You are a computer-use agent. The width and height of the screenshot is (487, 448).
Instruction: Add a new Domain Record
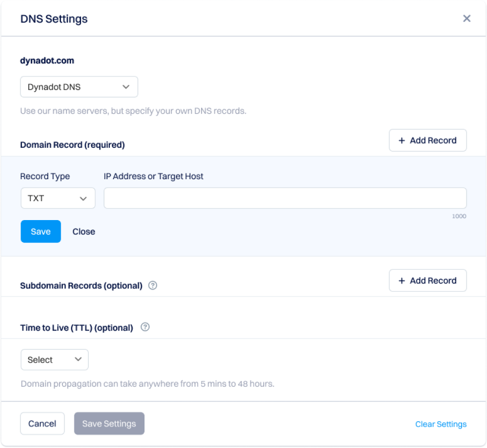click(x=427, y=140)
